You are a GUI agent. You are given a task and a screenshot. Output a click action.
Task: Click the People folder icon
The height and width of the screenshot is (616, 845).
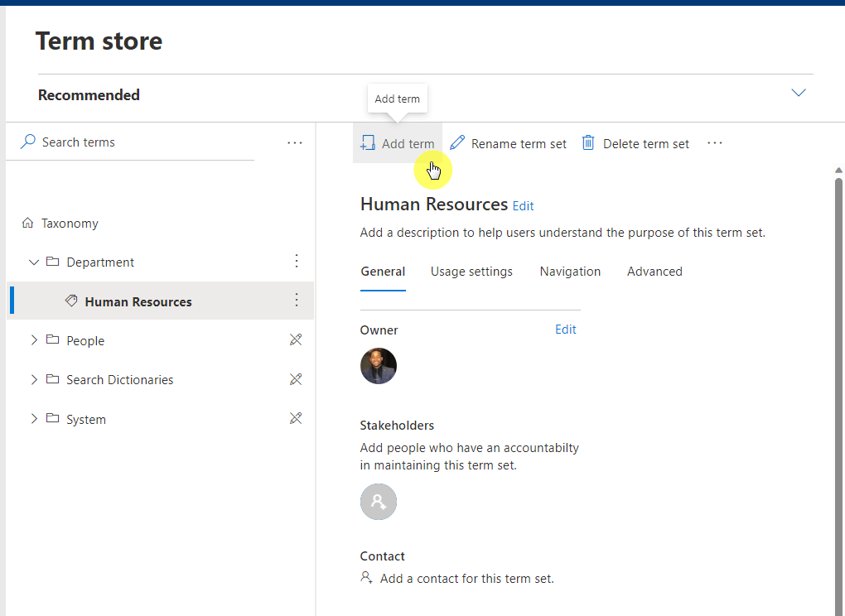click(53, 339)
